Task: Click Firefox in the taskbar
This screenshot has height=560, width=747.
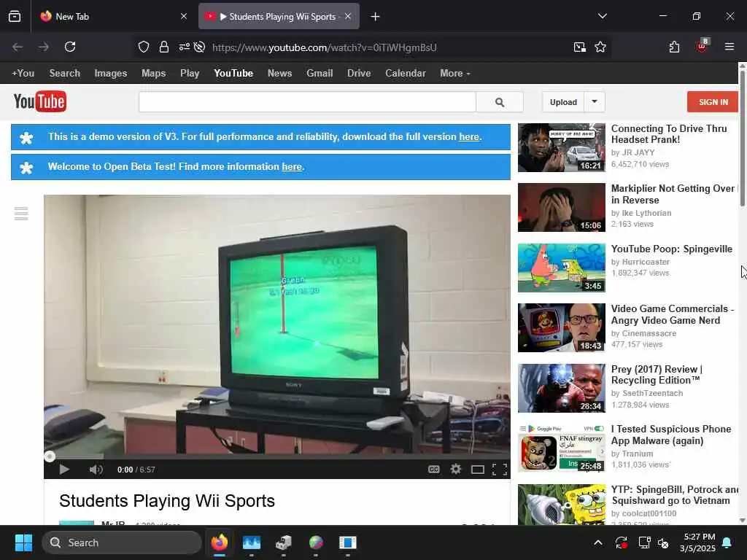Action: coord(220,542)
